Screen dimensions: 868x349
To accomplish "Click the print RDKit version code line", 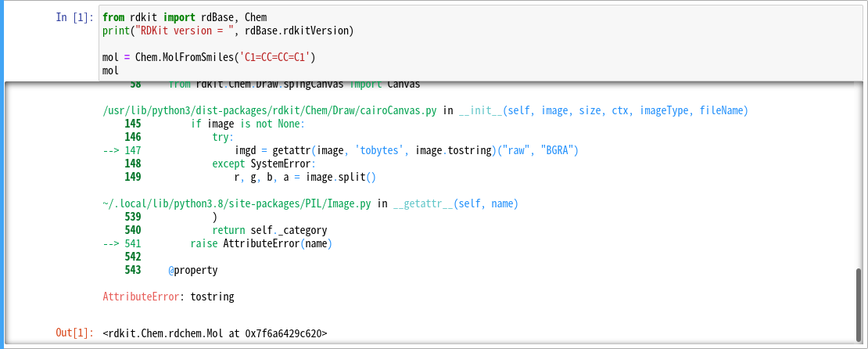I will [x=228, y=31].
